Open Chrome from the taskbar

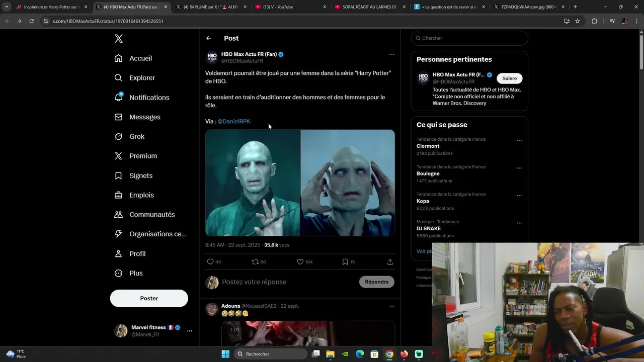[389, 354]
